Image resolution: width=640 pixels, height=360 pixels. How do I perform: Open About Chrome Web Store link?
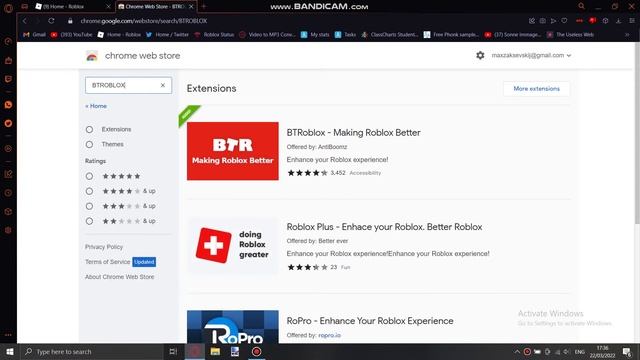[120, 277]
